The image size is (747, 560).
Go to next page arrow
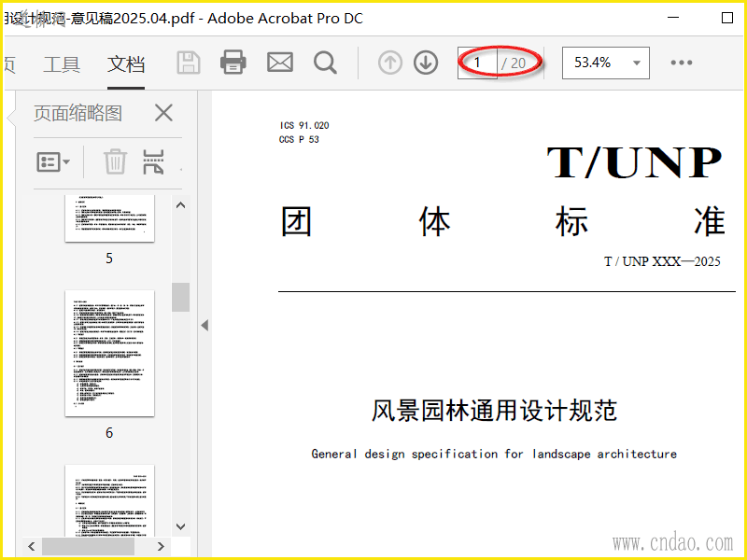[x=426, y=63]
